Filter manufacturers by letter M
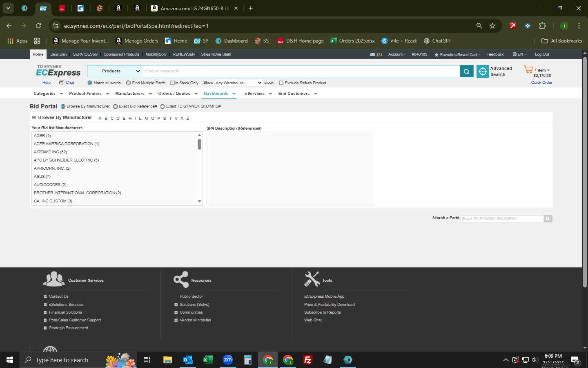The width and height of the screenshot is (588, 368). [146, 119]
